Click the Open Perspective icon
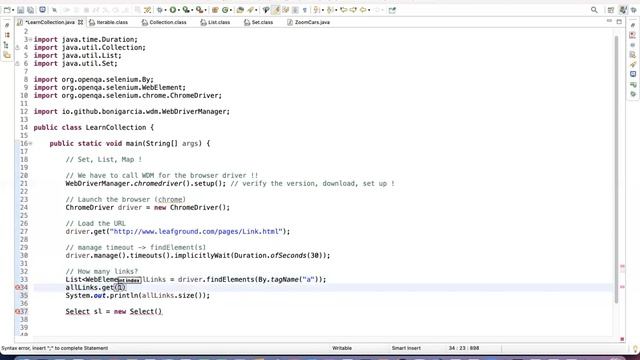The height and width of the screenshot is (360, 640). 611,10
